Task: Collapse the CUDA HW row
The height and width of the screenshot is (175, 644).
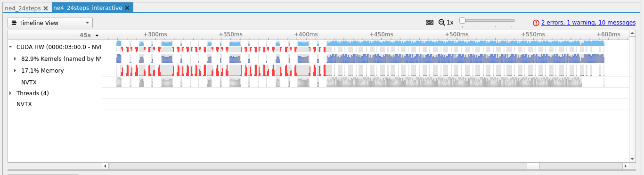Action: [x=10, y=47]
